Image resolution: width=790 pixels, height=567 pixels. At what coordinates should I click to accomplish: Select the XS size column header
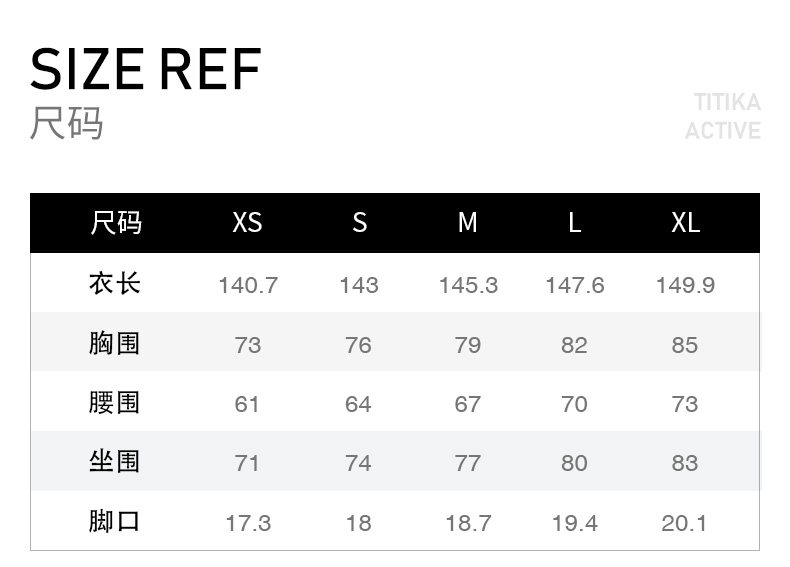(247, 222)
